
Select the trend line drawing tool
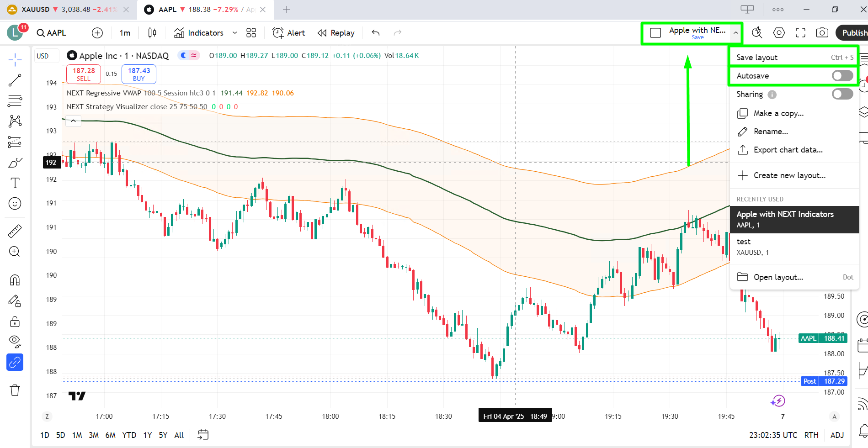[15, 80]
